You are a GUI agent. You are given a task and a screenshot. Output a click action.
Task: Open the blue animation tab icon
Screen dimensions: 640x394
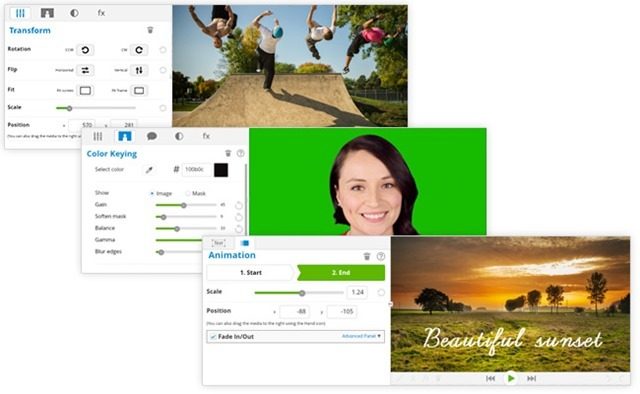click(x=244, y=243)
